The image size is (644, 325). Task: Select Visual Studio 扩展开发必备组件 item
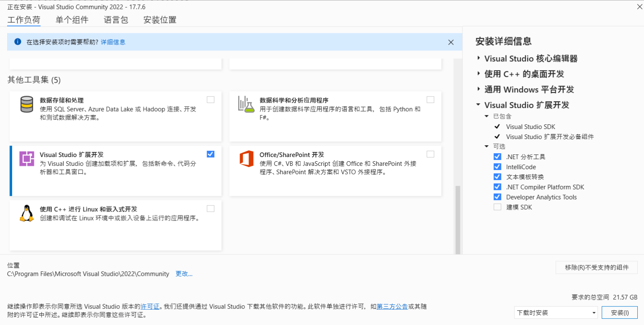[x=550, y=136]
